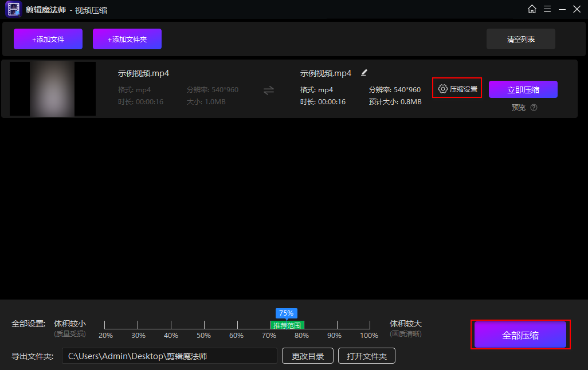Click the pencil icon to rename output file
The width and height of the screenshot is (588, 370).
tap(364, 73)
